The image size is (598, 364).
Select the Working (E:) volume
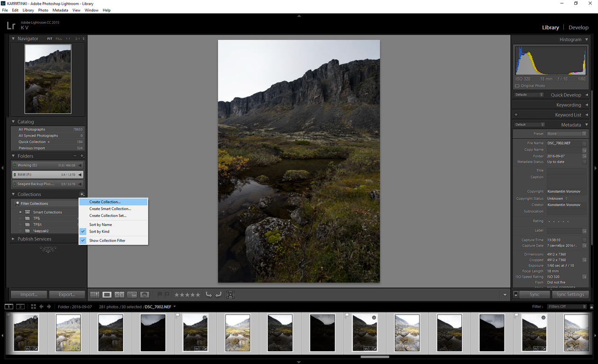click(47, 165)
